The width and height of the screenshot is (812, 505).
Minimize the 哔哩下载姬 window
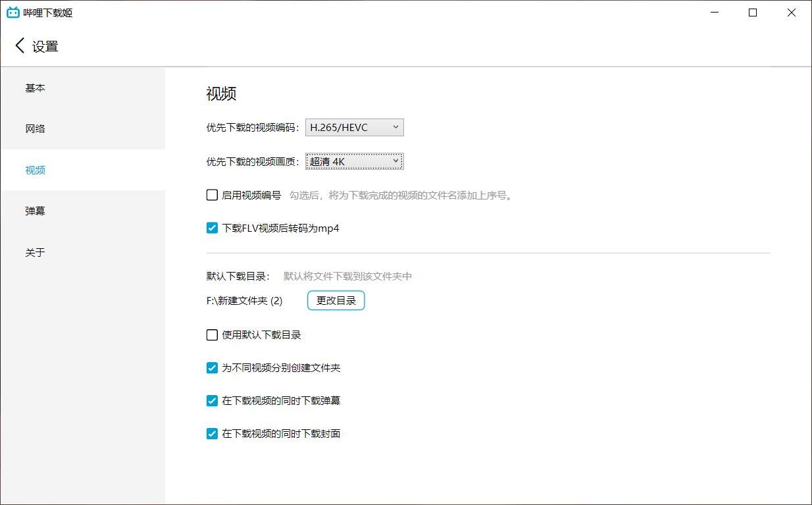(714, 13)
